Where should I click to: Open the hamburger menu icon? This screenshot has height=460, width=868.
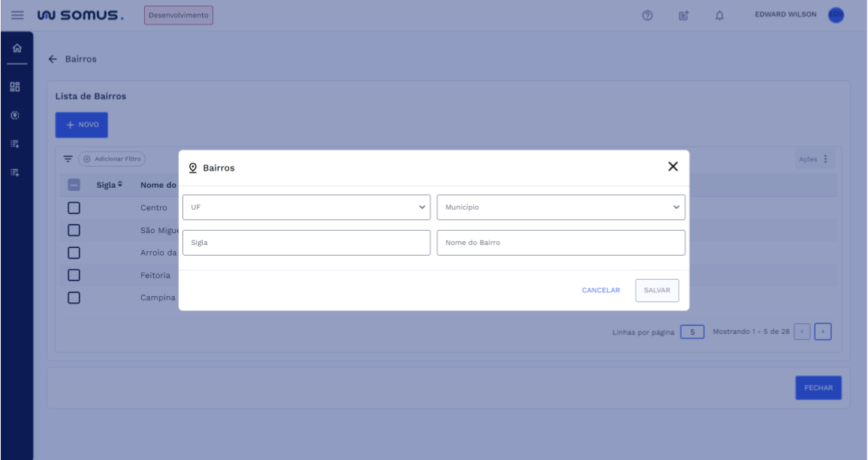[17, 16]
